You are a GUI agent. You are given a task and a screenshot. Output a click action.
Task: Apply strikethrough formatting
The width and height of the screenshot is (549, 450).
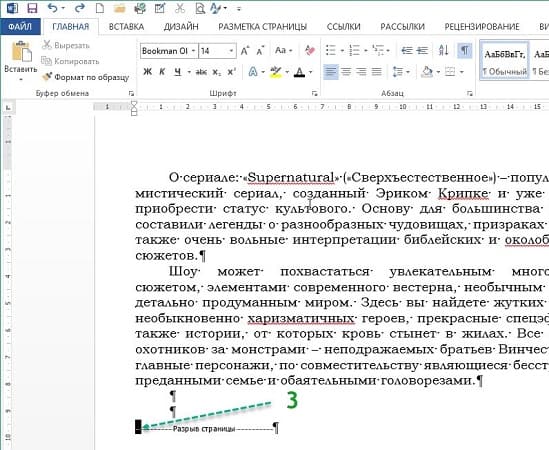tap(201, 72)
